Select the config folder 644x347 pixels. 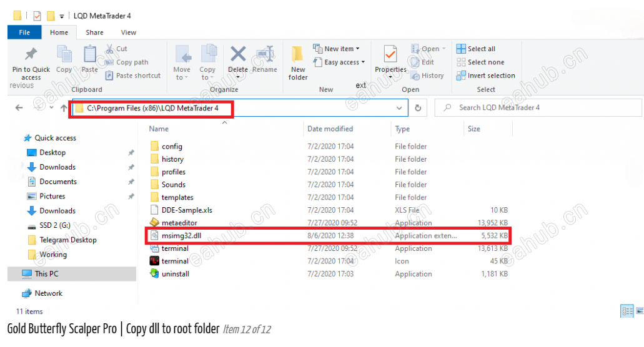pos(167,147)
